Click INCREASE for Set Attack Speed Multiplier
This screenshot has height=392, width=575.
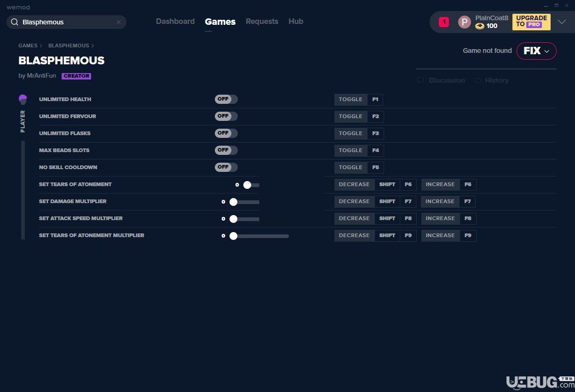pyautogui.click(x=440, y=218)
